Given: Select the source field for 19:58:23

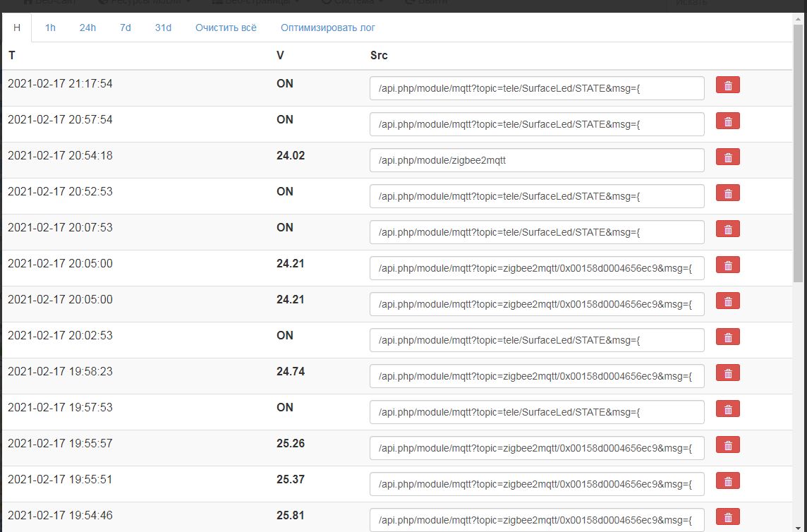Looking at the screenshot, I should (536, 376).
